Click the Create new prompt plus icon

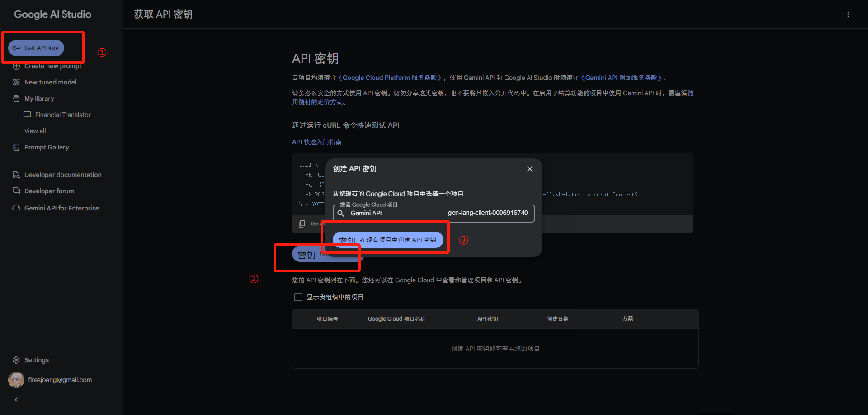(16, 66)
